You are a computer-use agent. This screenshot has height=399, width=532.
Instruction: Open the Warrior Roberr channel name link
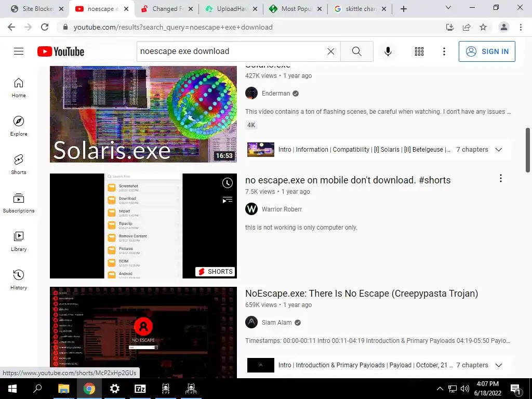tap(282, 209)
